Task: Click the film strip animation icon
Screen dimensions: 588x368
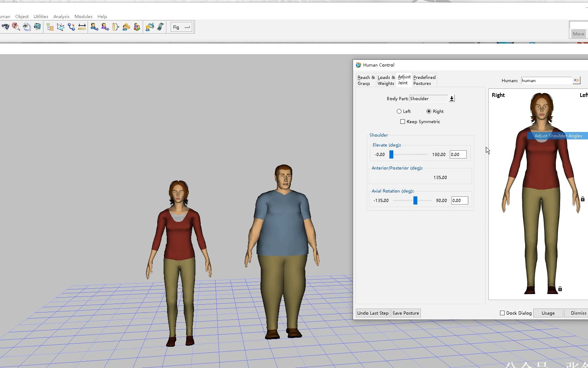Action: tap(160, 27)
